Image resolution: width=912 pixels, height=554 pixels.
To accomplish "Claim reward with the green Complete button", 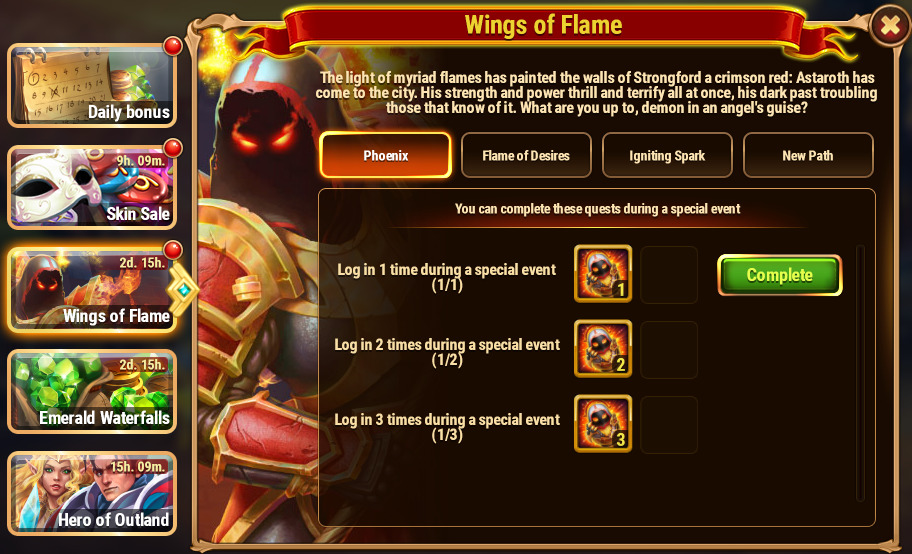I will pos(779,275).
